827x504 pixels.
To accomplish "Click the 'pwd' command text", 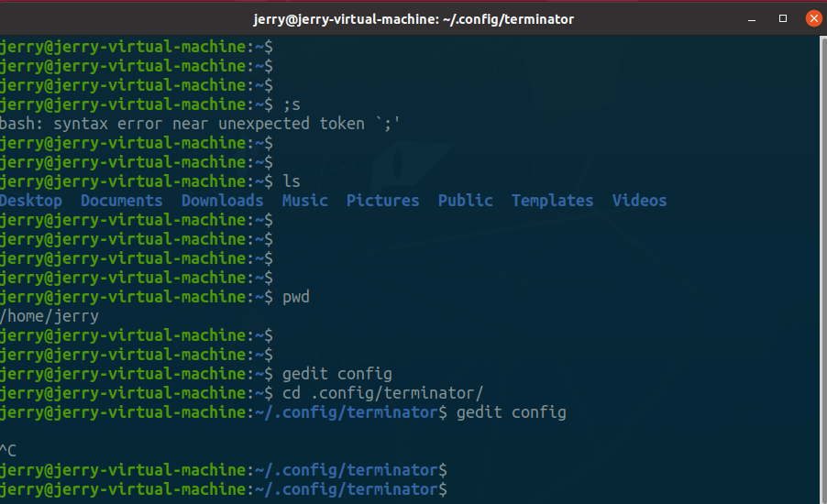I will (x=296, y=297).
